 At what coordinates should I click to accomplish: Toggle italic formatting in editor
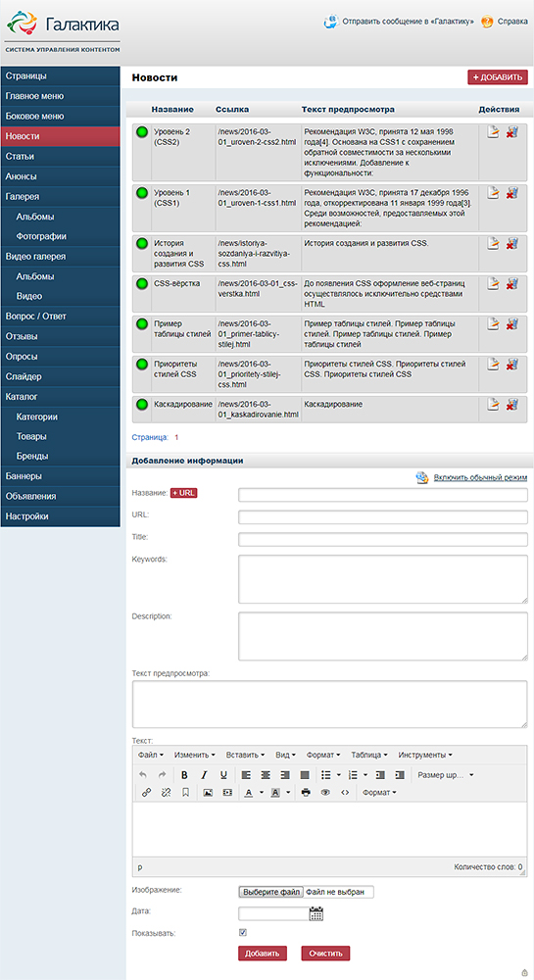click(x=204, y=775)
